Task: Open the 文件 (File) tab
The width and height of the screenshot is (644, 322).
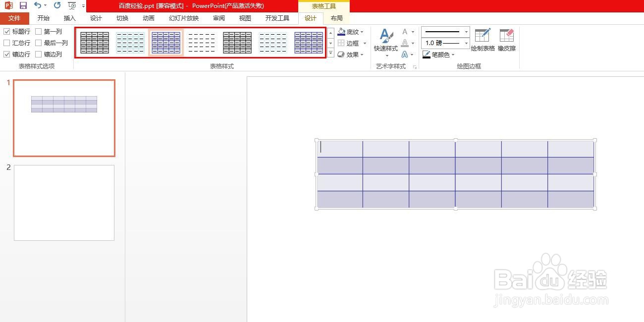Action: pyautogui.click(x=14, y=18)
